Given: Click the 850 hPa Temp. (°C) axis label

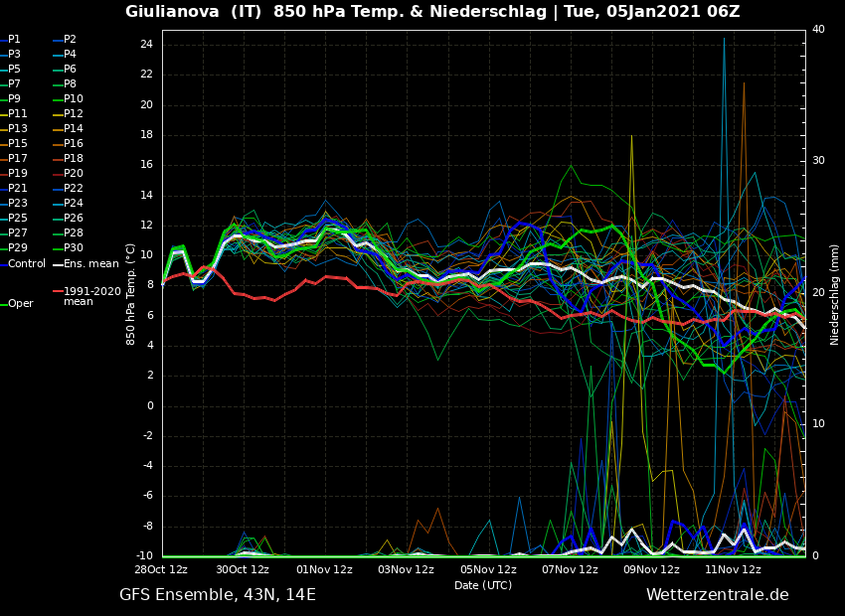Looking at the screenshot, I should pos(131,293).
